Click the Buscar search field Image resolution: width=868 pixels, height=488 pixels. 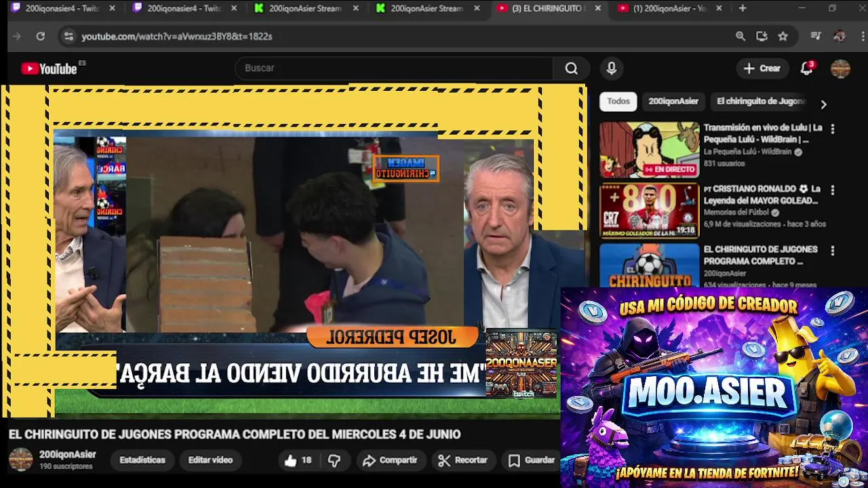click(395, 68)
